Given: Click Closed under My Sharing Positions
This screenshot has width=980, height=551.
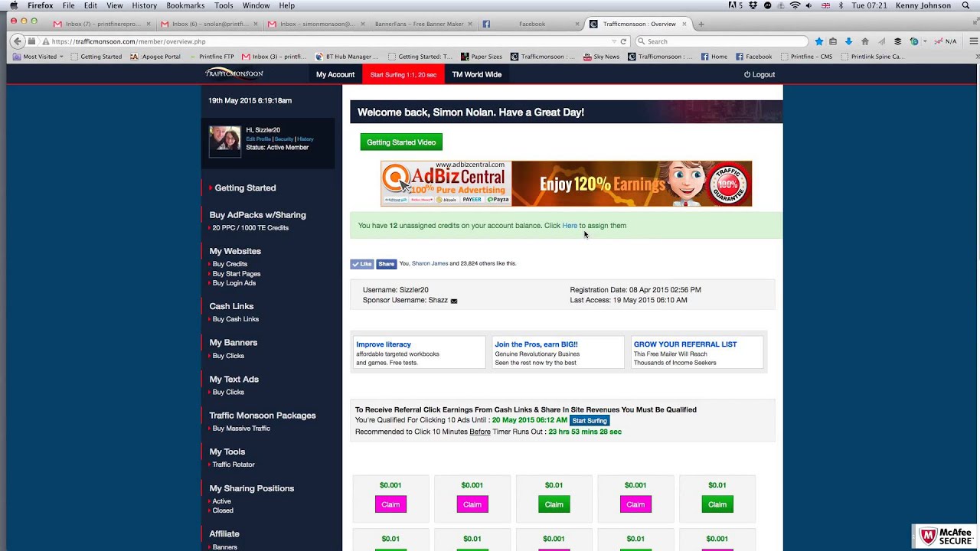Looking at the screenshot, I should tap(223, 510).
